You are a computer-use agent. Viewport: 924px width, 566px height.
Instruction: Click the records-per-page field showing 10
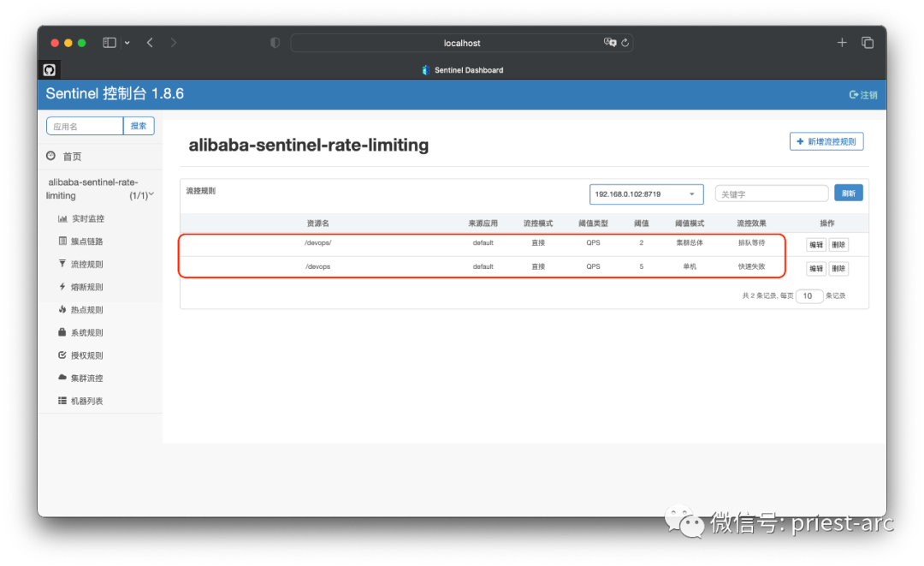(x=809, y=296)
